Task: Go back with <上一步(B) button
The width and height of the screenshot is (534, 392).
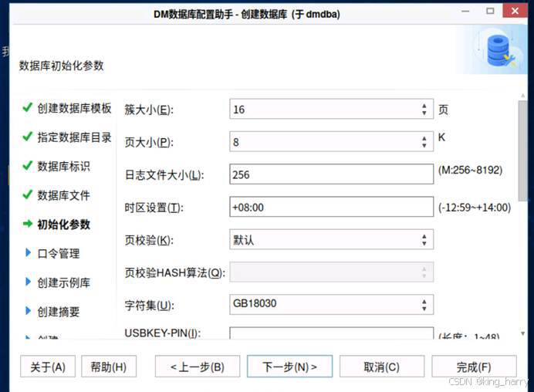Action: pos(198,367)
